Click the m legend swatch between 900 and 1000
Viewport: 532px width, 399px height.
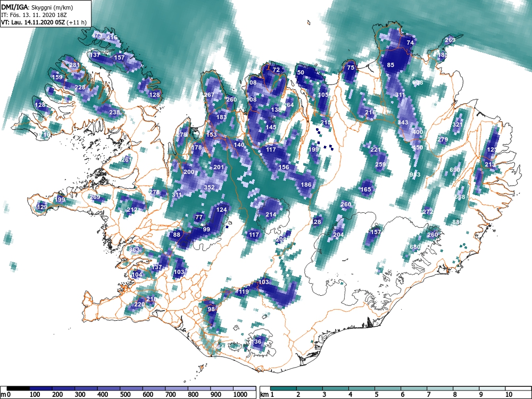tap(222, 389)
